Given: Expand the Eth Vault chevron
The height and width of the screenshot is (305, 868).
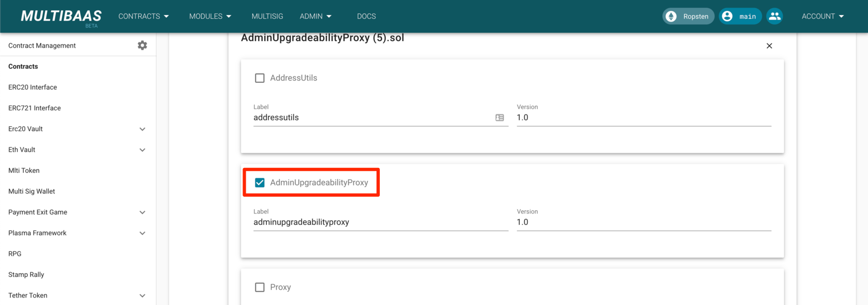Looking at the screenshot, I should [142, 150].
